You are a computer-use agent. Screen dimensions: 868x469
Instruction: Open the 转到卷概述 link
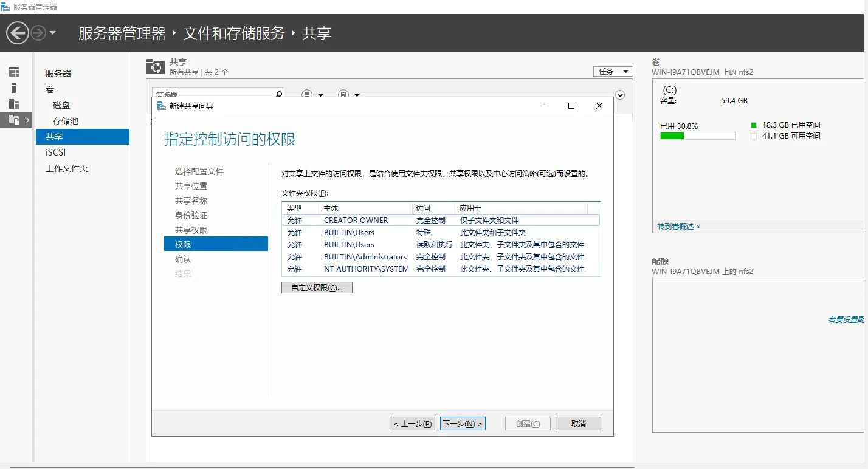[678, 227]
